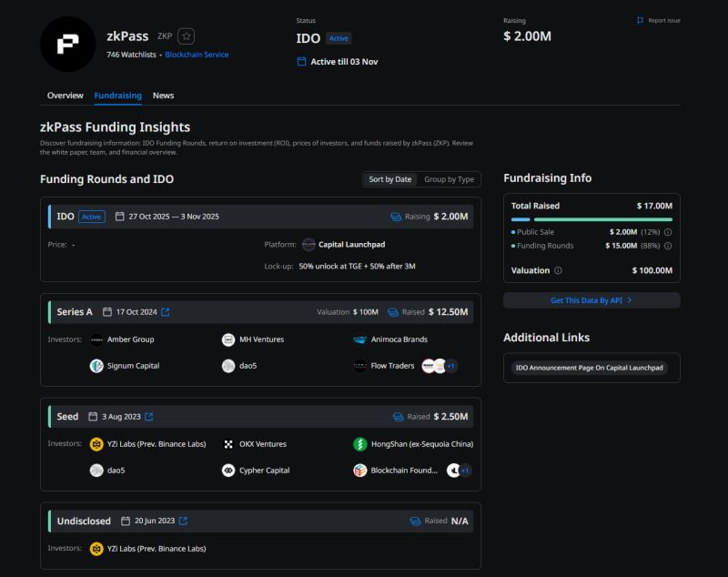Click the raising coin icon on the IDO row
The image size is (728, 577).
[397, 217]
